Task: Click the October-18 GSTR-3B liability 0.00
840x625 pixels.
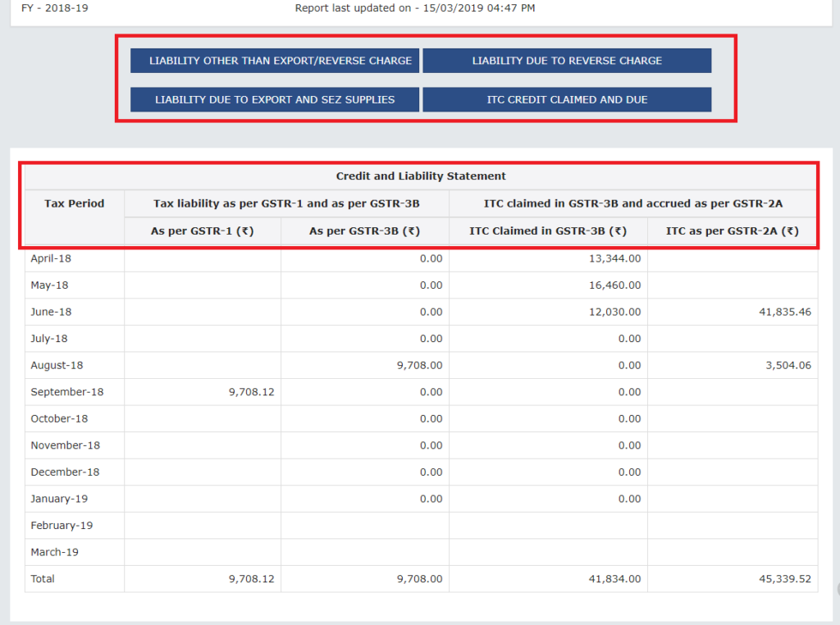Action: (431, 419)
